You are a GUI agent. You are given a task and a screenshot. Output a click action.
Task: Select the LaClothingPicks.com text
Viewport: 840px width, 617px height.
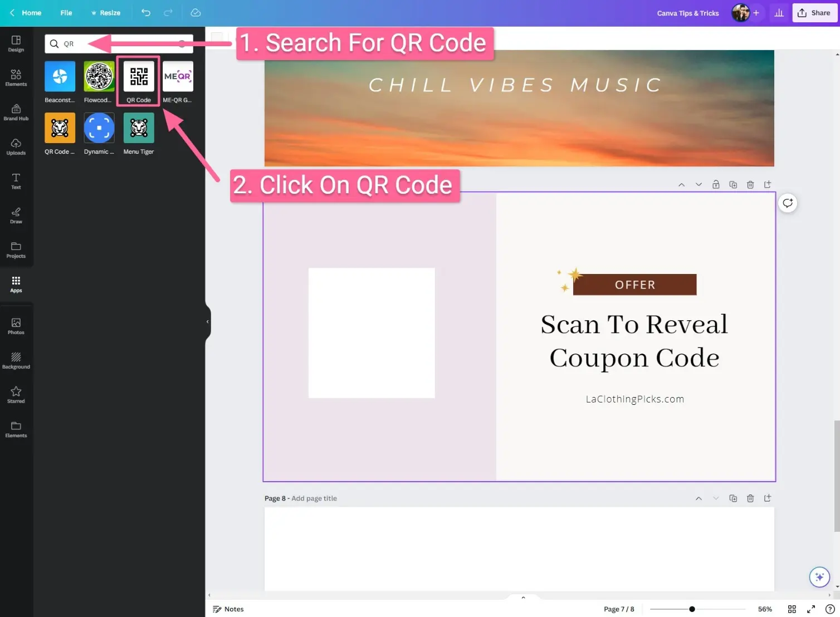(x=635, y=399)
